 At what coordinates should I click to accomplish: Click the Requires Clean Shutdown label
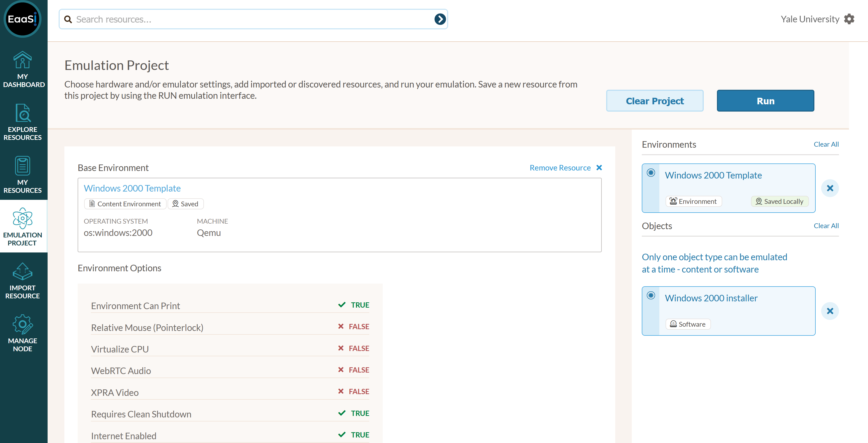141,414
